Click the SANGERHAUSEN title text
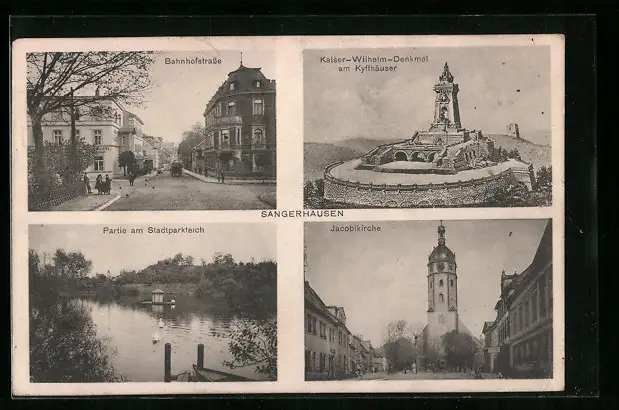This screenshot has height=410, width=619. pos(302,214)
